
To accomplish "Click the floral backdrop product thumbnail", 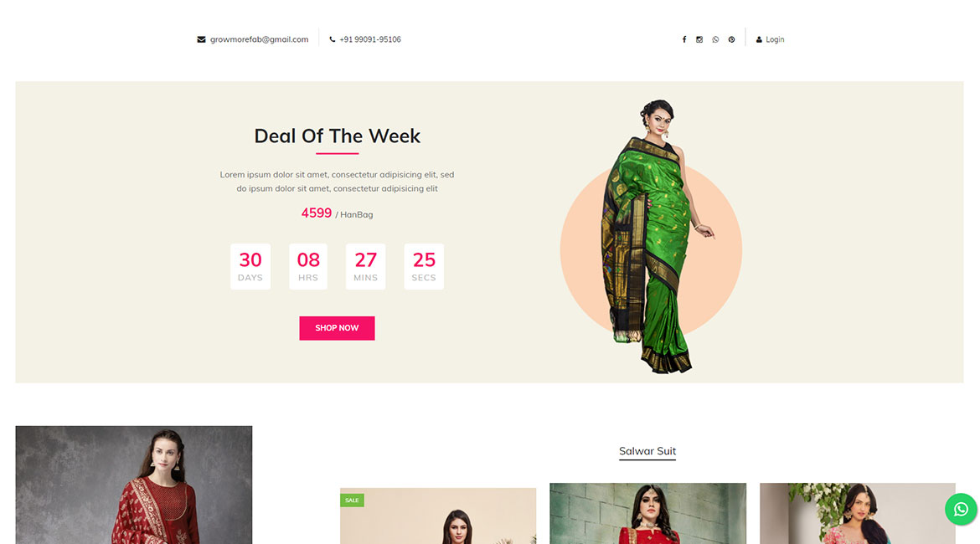I will point(858,513).
